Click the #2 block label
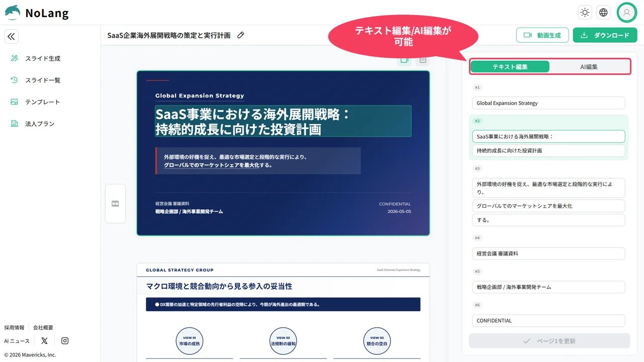 (477, 121)
